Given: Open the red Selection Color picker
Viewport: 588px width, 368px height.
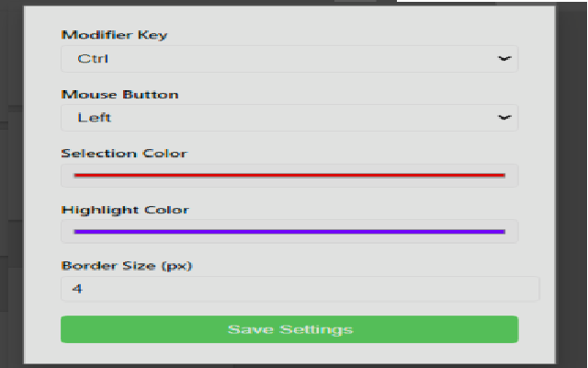Looking at the screenshot, I should point(289,175).
